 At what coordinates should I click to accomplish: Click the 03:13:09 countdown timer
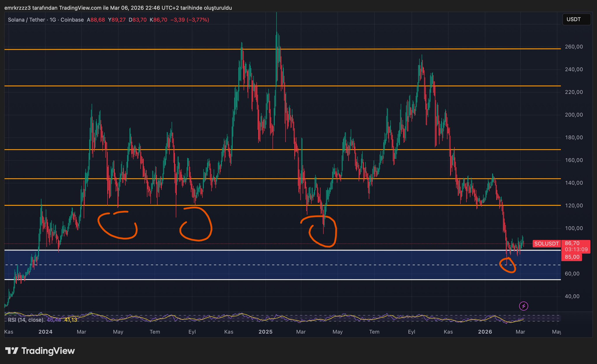coord(576,250)
